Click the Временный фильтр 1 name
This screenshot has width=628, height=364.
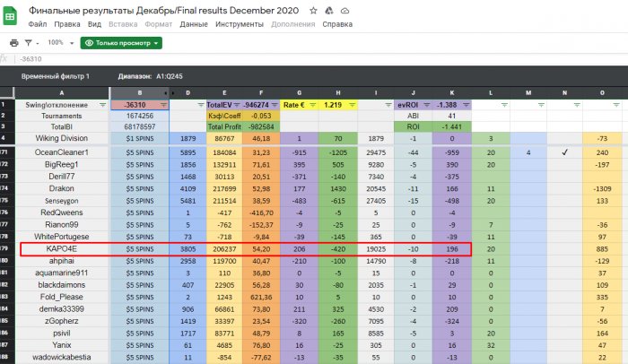point(56,76)
